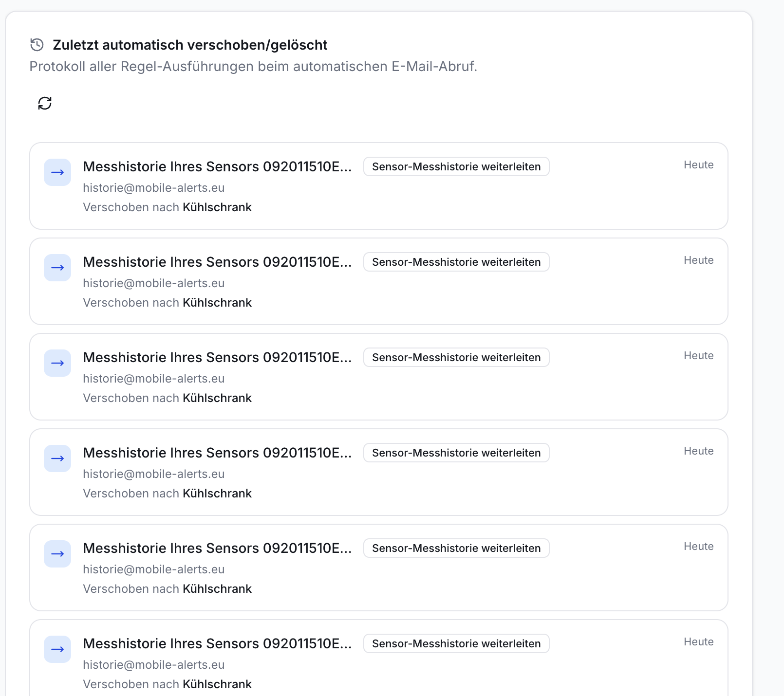Click the 'Heute' date of the first entry
Screen dimensions: 784x696
[x=698, y=165]
